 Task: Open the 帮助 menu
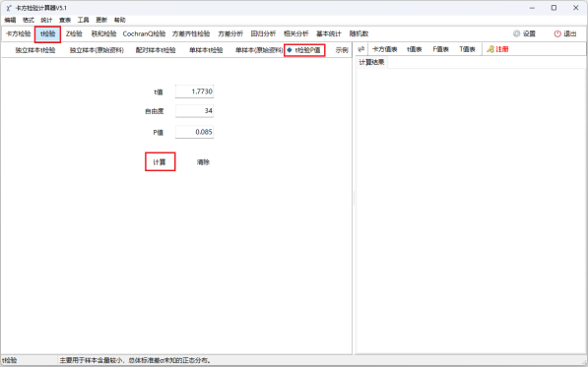pos(120,20)
